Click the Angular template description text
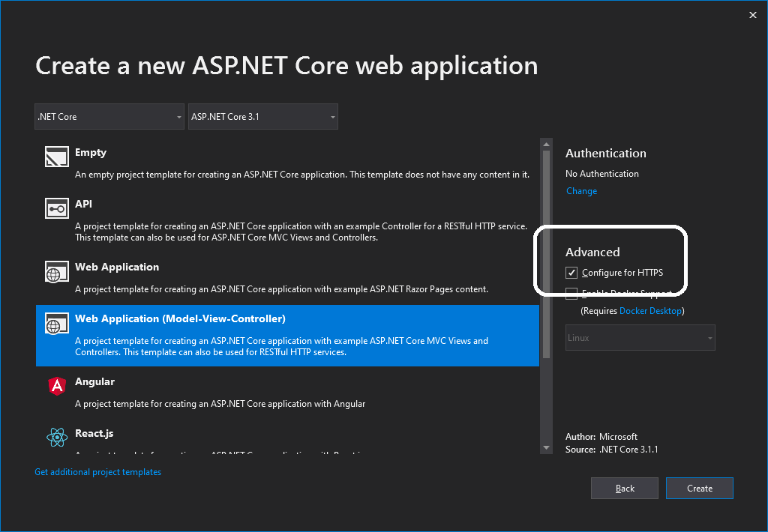Viewport: 768px width, 532px height. point(220,404)
